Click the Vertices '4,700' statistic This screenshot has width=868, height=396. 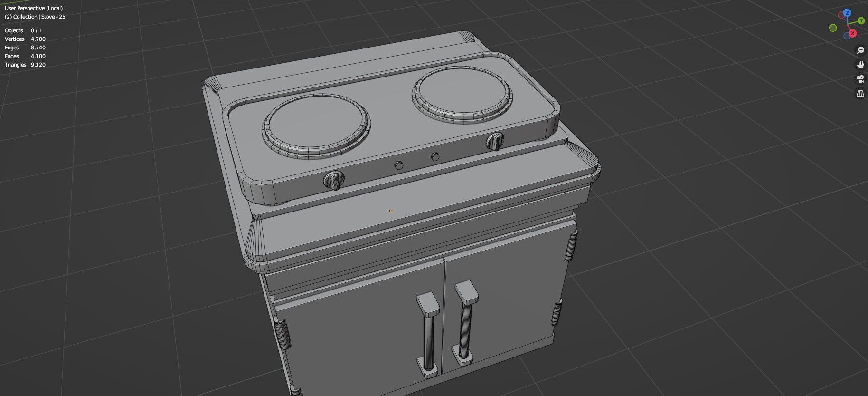pyautogui.click(x=38, y=39)
